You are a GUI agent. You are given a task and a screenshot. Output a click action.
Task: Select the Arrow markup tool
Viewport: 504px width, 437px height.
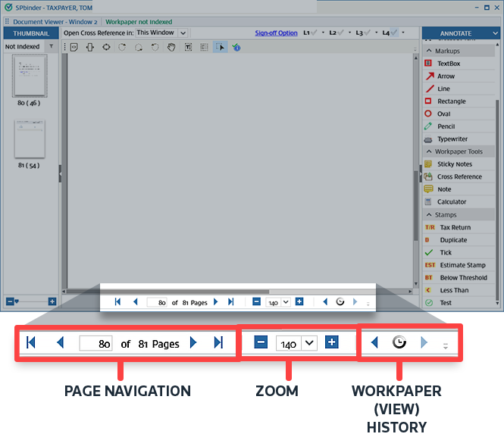[x=459, y=76]
